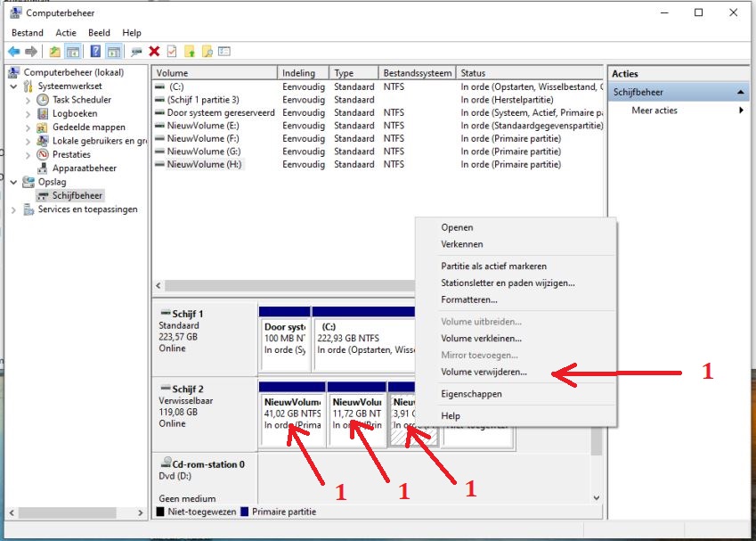This screenshot has height=541, width=756.
Task: Click the red X delete toolbar icon
Action: (154, 52)
